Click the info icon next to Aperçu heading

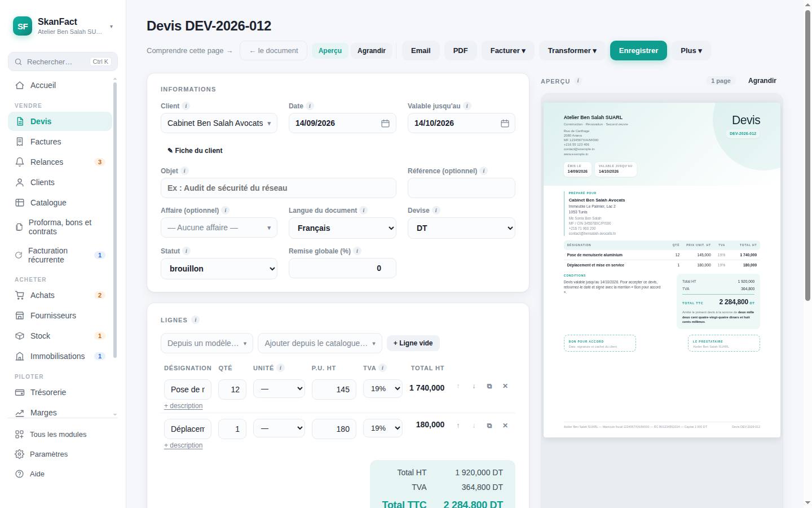(x=578, y=81)
